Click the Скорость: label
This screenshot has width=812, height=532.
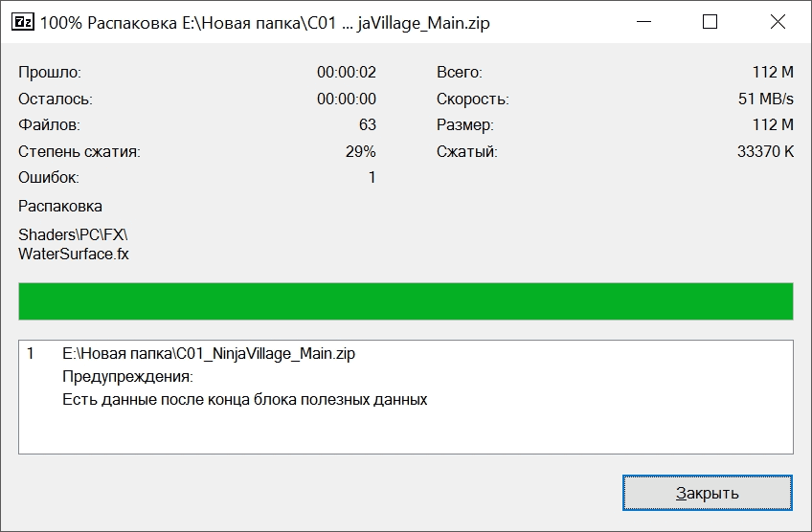click(x=473, y=99)
